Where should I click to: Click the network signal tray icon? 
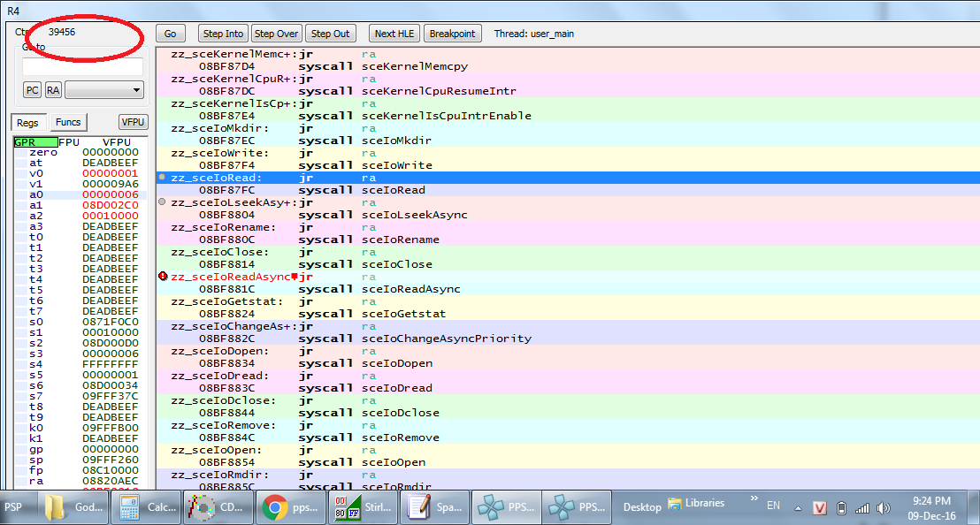pyautogui.click(x=862, y=507)
